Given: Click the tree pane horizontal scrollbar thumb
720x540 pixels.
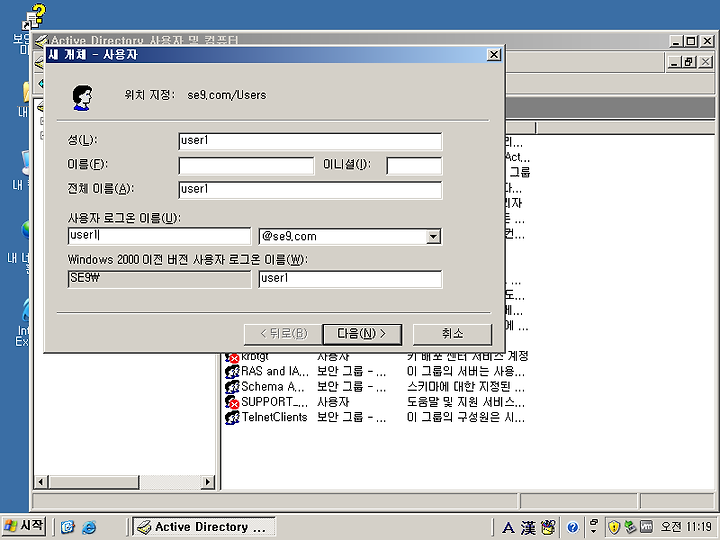Looking at the screenshot, I should 93,482.
